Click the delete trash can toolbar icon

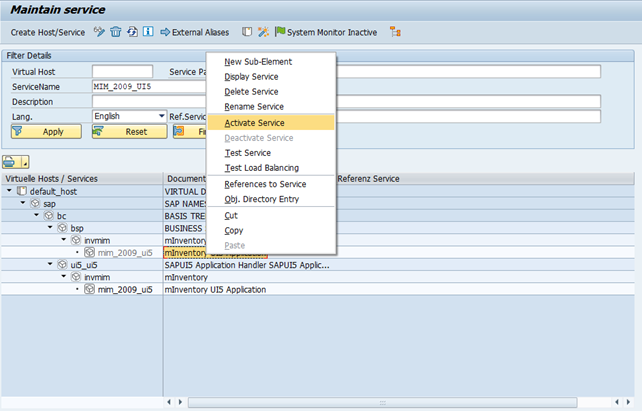coord(116,32)
